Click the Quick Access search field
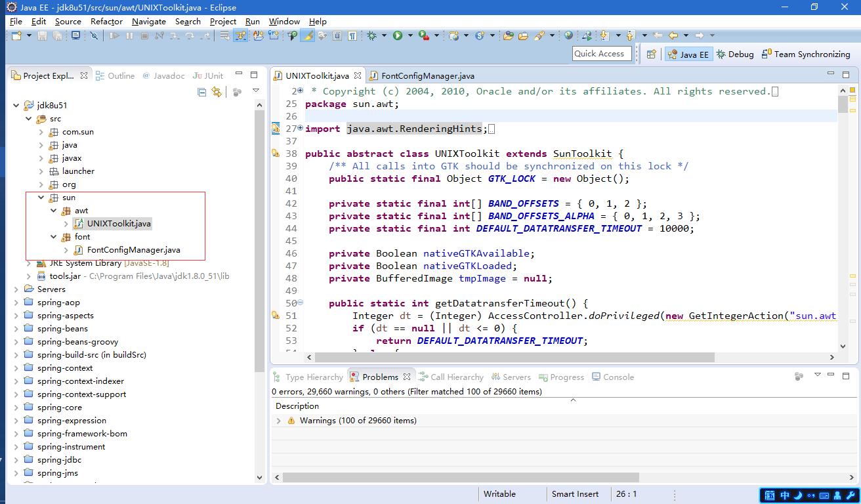 (x=602, y=54)
